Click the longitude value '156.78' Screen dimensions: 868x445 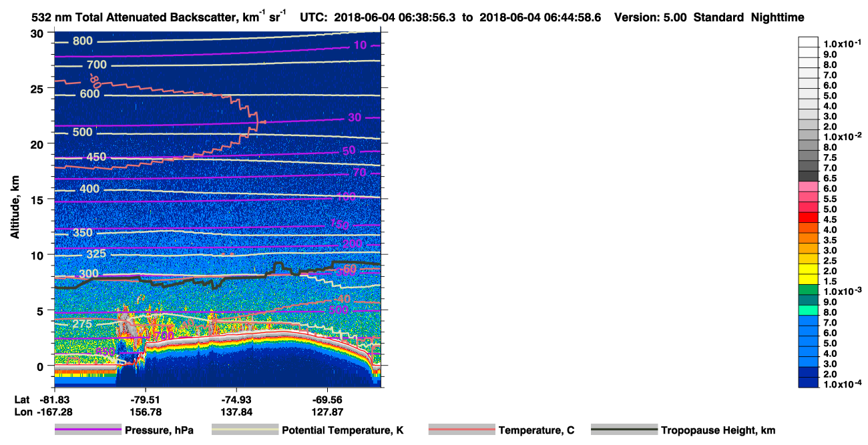[145, 412]
